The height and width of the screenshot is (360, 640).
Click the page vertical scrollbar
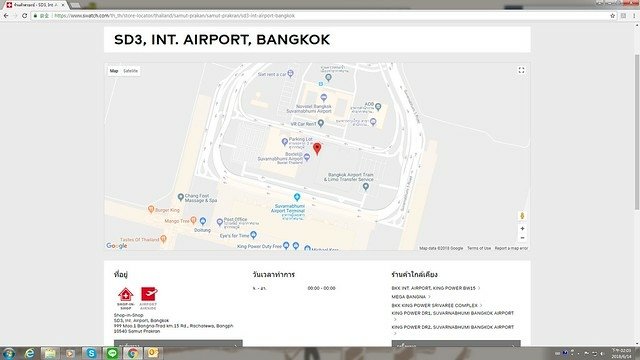637,133
